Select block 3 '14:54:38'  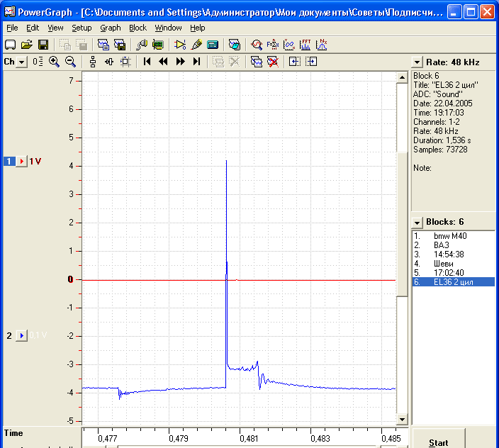(x=453, y=254)
